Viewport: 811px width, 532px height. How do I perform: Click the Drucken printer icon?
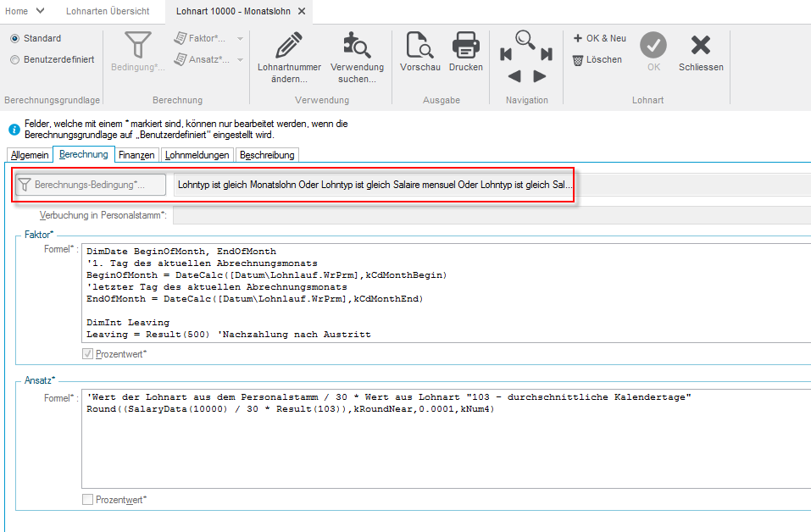tap(465, 45)
